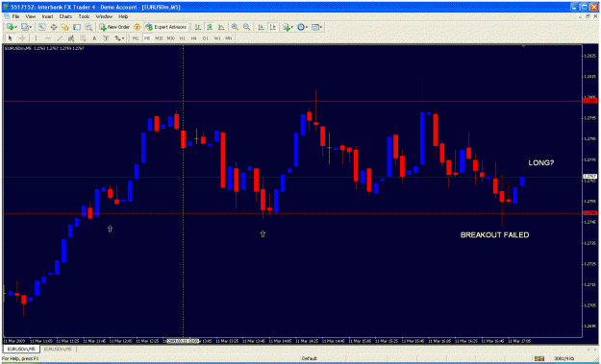
Task: Select the equidistant channel tool
Action: click(x=71, y=37)
